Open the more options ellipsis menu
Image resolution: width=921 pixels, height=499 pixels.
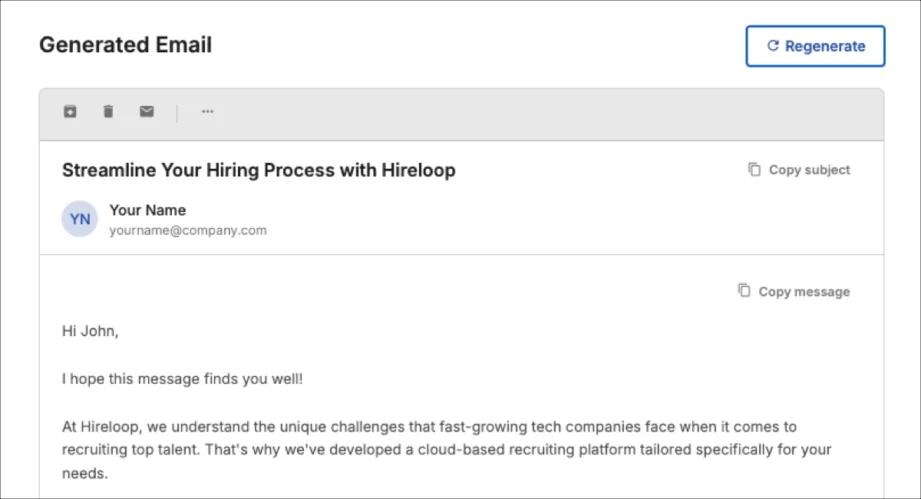207,112
